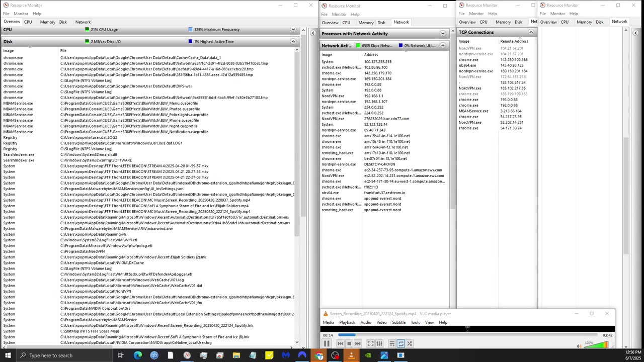Select the 'C:\Windows\System32\config\SOFTWARE' row

pos(148,160)
